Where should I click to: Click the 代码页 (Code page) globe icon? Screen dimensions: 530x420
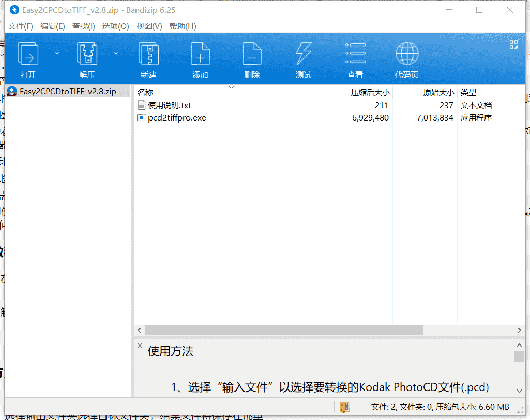[407, 53]
